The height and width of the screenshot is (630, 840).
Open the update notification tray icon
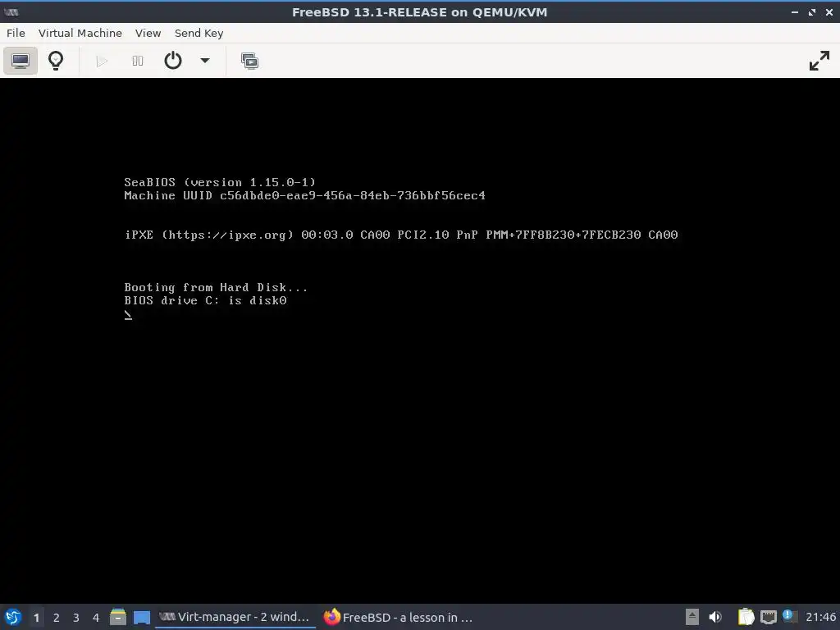point(788,616)
